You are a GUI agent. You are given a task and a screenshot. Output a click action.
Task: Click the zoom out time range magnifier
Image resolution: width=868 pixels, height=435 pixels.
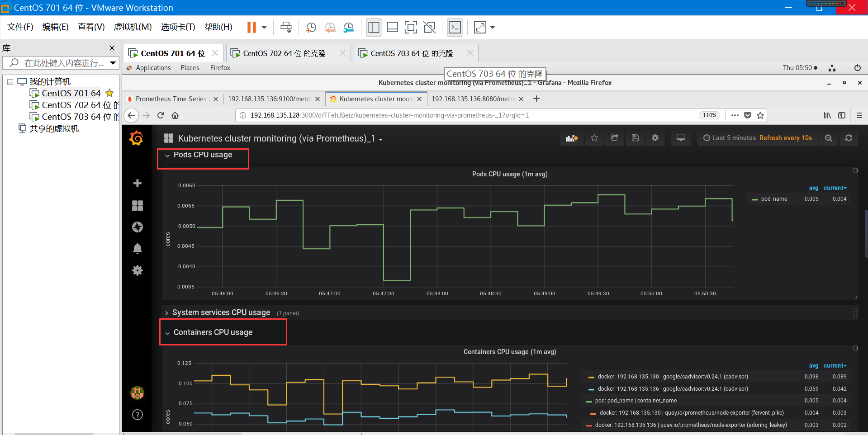coord(828,138)
